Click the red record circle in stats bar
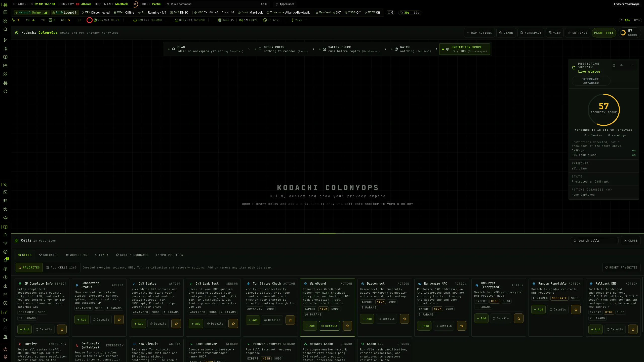644x362 pixels. [x=89, y=20]
